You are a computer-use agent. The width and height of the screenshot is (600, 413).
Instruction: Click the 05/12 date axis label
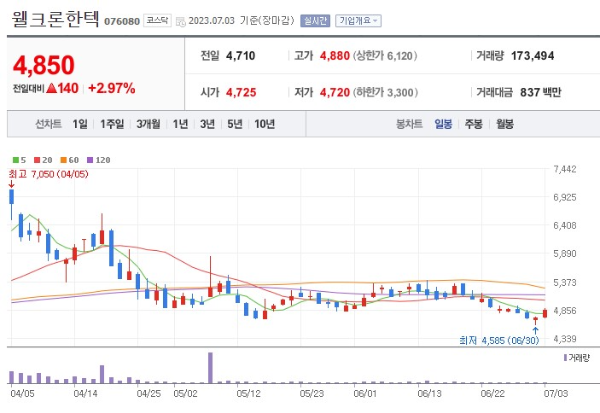tap(248, 393)
